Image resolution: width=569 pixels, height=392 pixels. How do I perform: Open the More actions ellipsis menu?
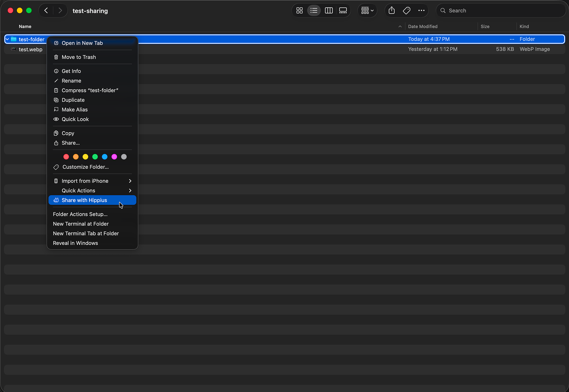coord(421,10)
